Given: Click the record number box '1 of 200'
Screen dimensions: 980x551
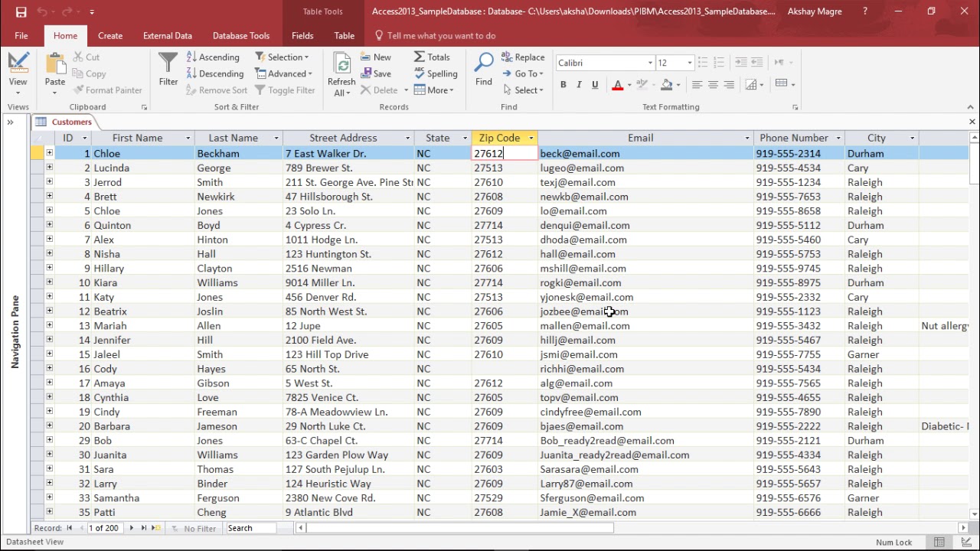Looking at the screenshot, I should [x=105, y=528].
